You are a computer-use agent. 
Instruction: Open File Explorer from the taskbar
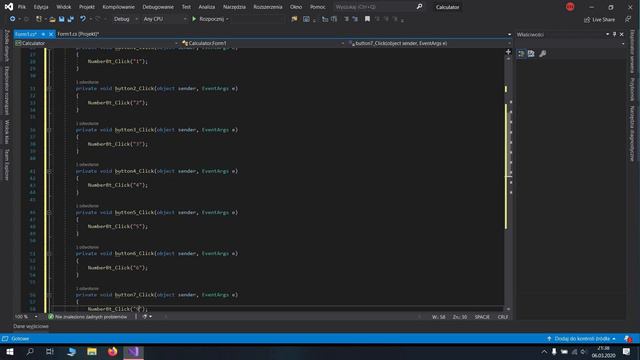(x=92, y=351)
